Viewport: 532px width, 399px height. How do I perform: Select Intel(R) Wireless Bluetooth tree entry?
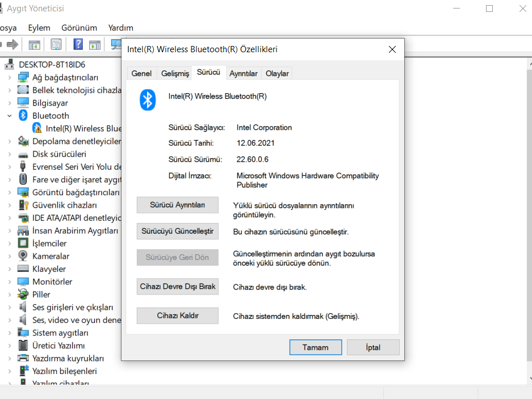[x=83, y=128]
